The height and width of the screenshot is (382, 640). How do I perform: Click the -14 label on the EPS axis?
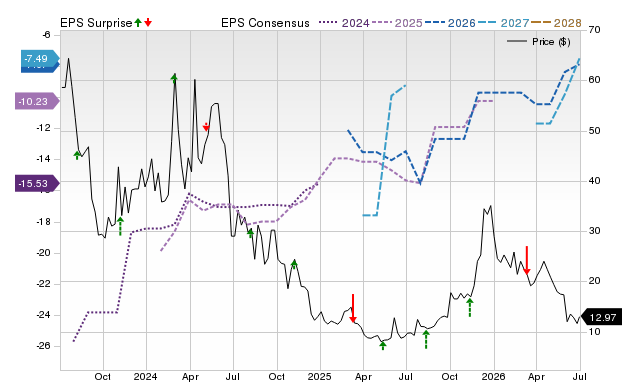tap(43, 159)
